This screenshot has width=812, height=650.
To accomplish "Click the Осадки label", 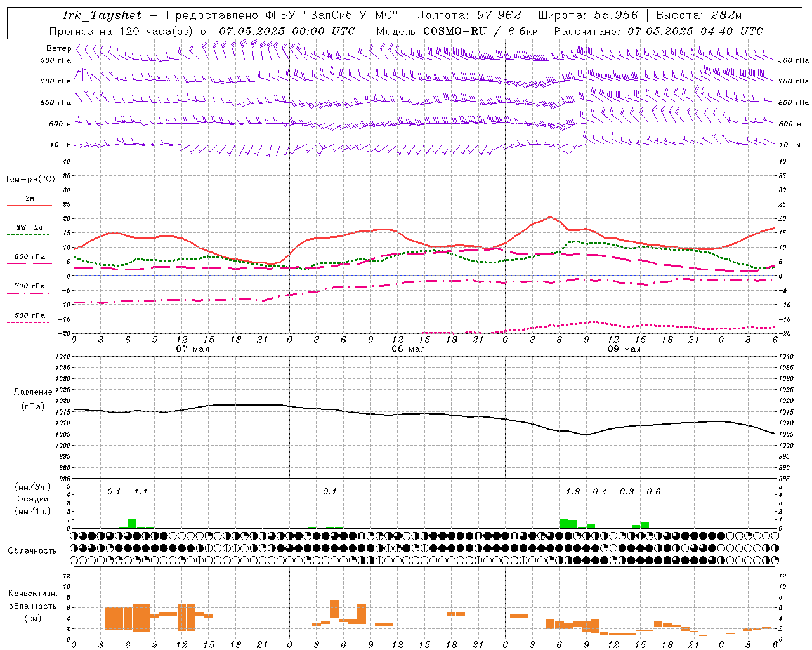I will tap(33, 499).
